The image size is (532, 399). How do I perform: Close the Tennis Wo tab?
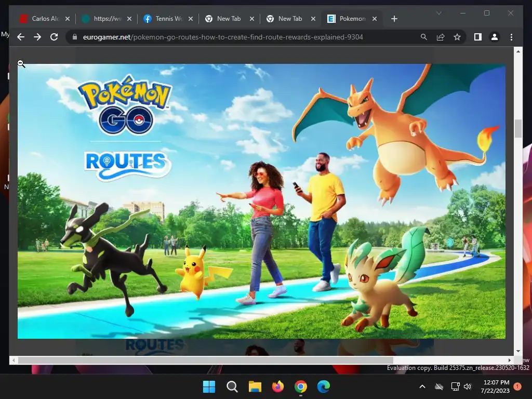191,19
